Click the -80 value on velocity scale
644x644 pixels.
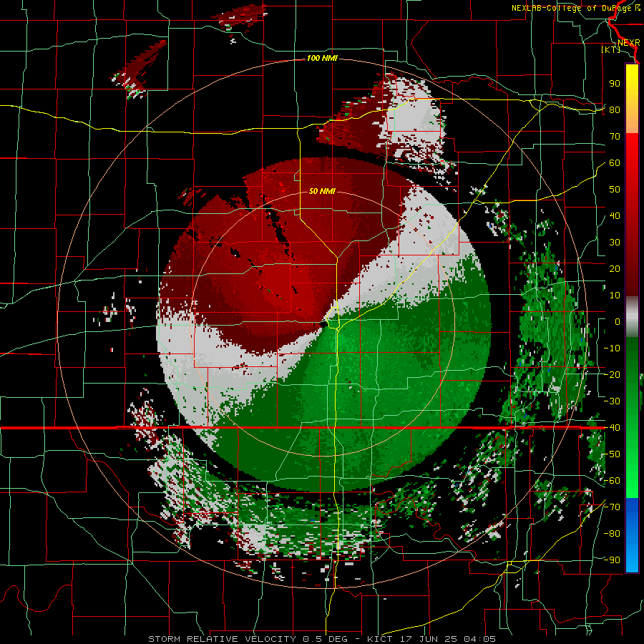coord(612,534)
